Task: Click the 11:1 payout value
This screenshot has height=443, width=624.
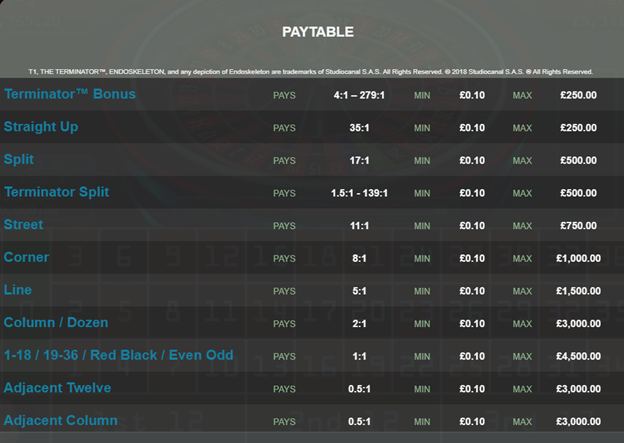Action: click(x=359, y=226)
